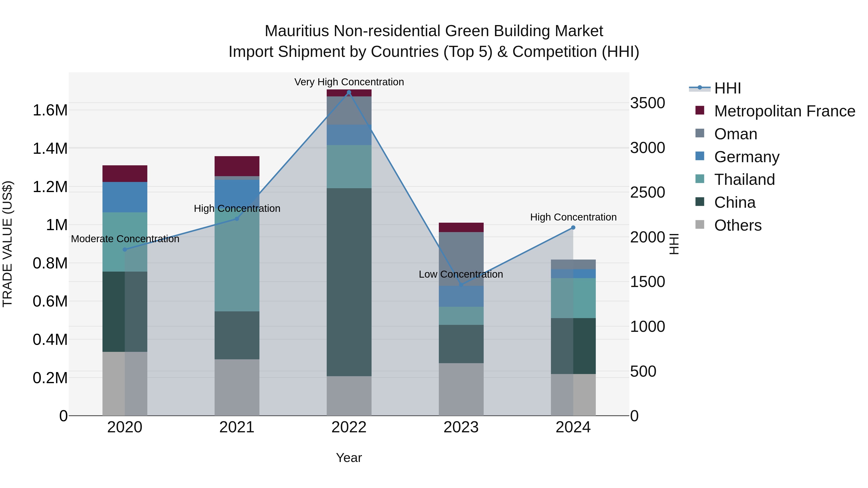Click the Oman gray-blue legend swatch
868x488 pixels.
pyautogui.click(x=700, y=133)
